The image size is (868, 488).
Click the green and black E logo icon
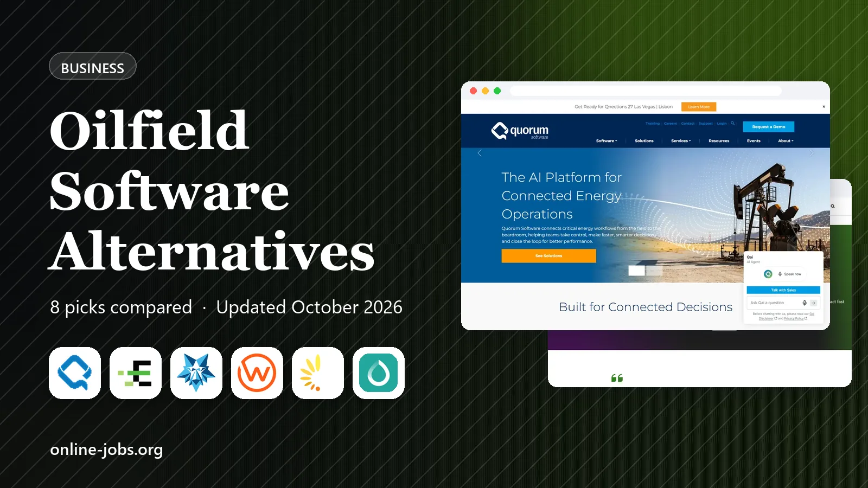click(x=136, y=373)
